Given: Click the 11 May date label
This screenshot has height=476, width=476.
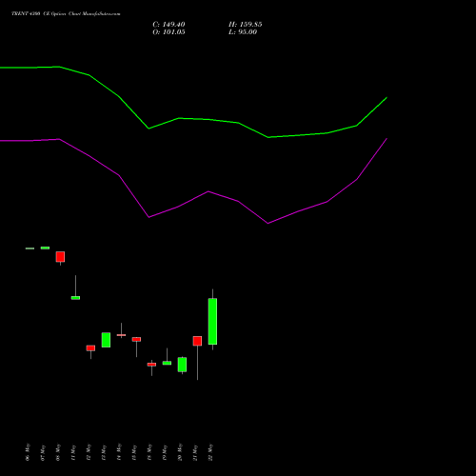Looking at the screenshot, I should point(73,452).
